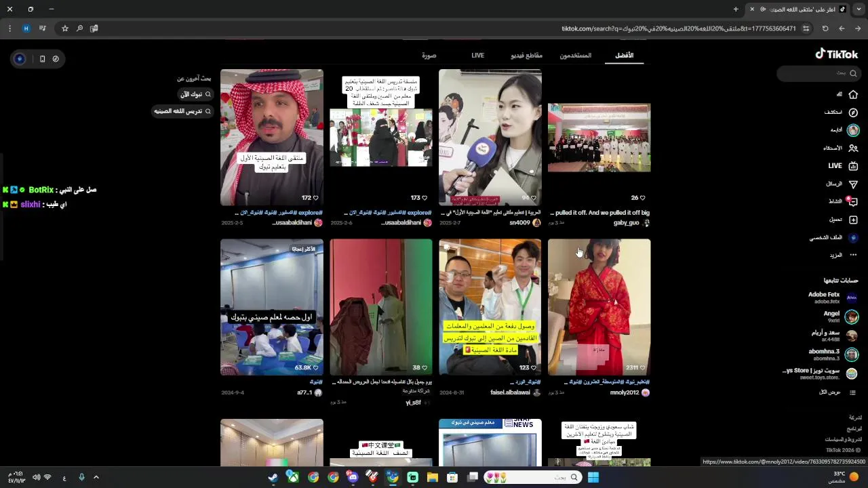This screenshot has height=488, width=868.
Task: Search suggestion 'تدريس اللغه الصينيه'
Action: click(182, 111)
